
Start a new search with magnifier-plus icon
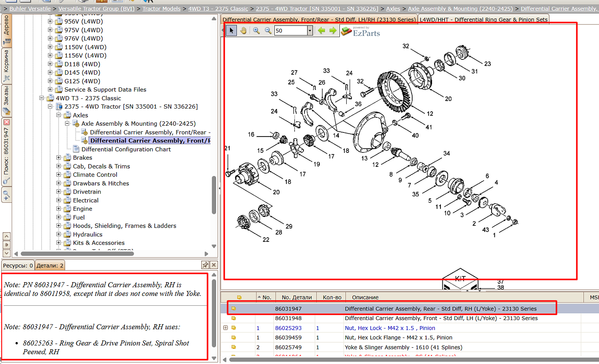pos(6,195)
